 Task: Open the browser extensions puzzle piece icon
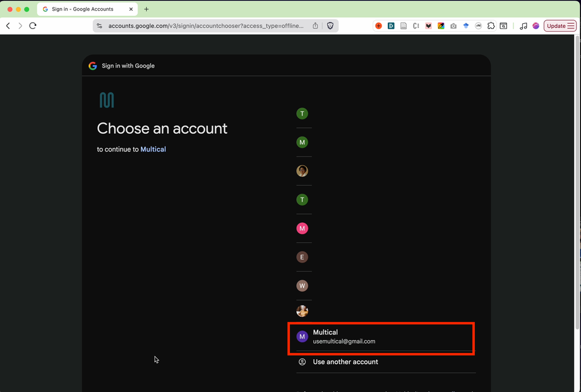[491, 25]
